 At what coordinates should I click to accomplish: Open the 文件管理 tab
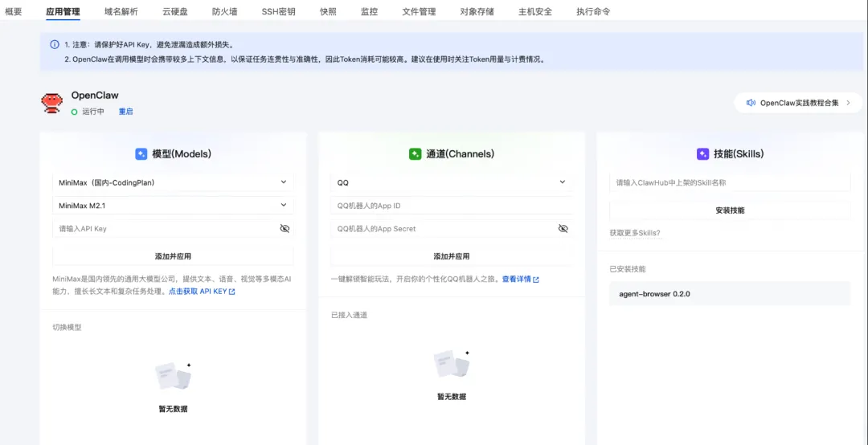point(419,11)
